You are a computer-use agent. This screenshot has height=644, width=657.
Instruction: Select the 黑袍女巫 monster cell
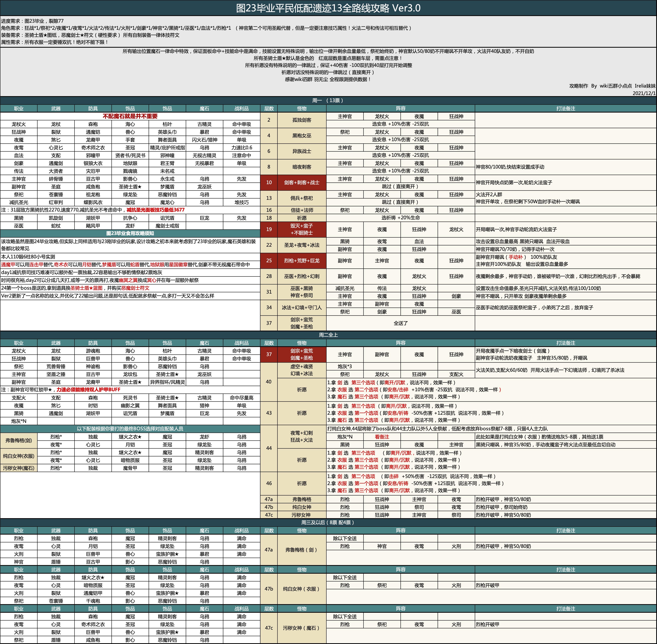(x=302, y=135)
